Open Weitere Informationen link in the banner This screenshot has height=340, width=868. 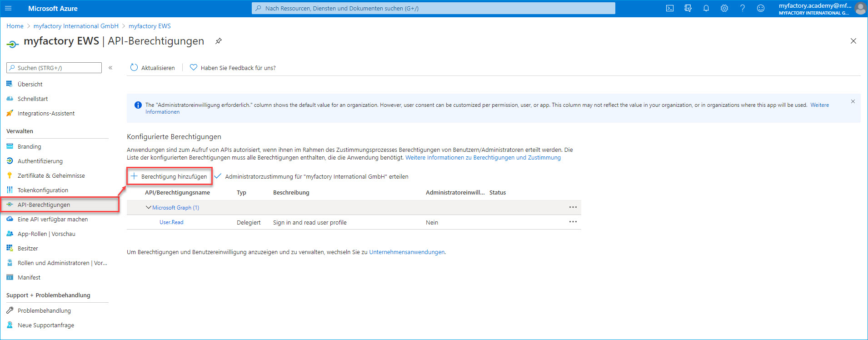(820, 105)
